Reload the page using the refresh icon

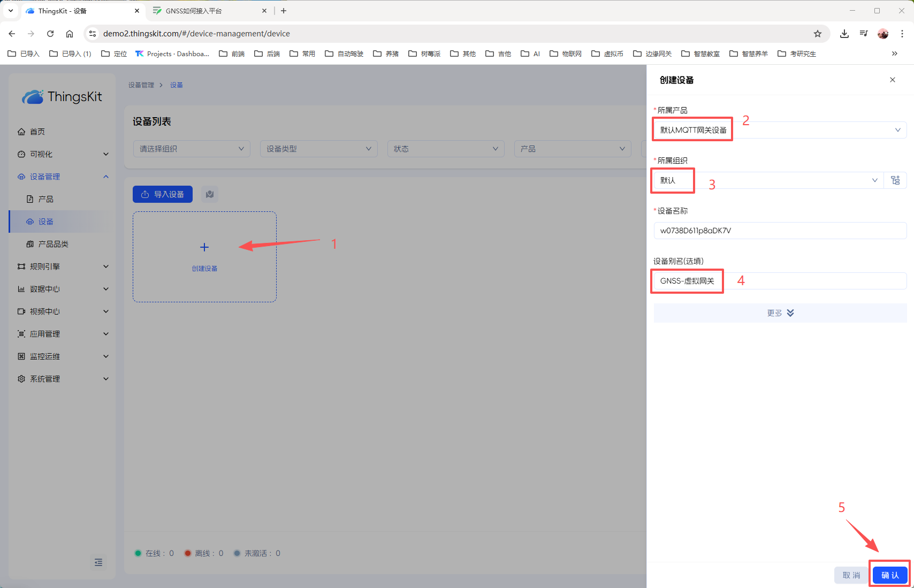[50, 34]
